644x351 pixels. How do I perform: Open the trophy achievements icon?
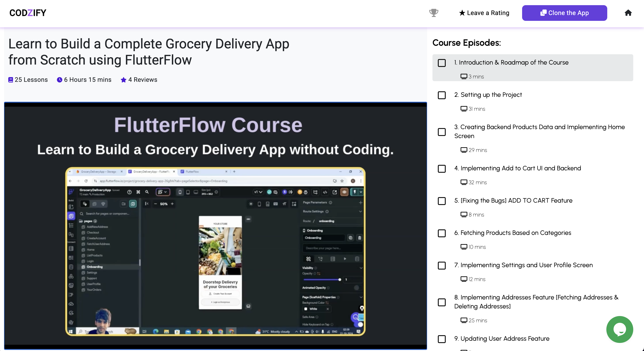click(x=434, y=13)
